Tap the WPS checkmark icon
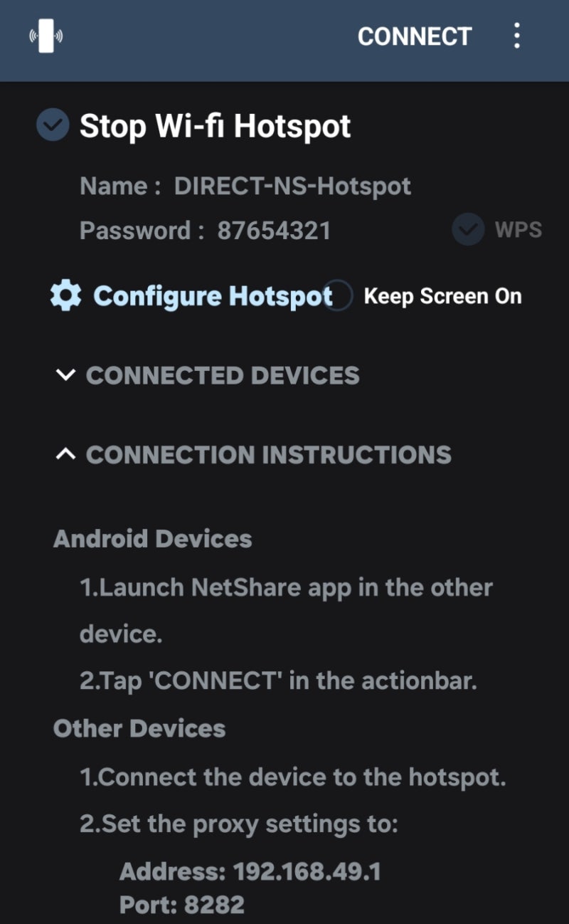Screen dimensions: 569x924 pyautogui.click(x=468, y=230)
